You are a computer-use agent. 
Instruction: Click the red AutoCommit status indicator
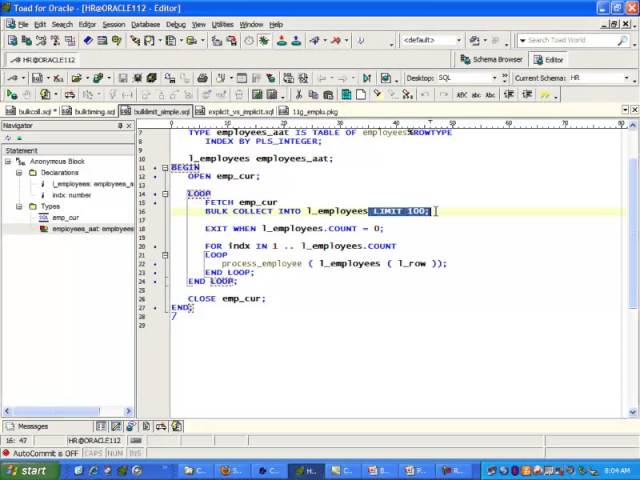[6, 453]
